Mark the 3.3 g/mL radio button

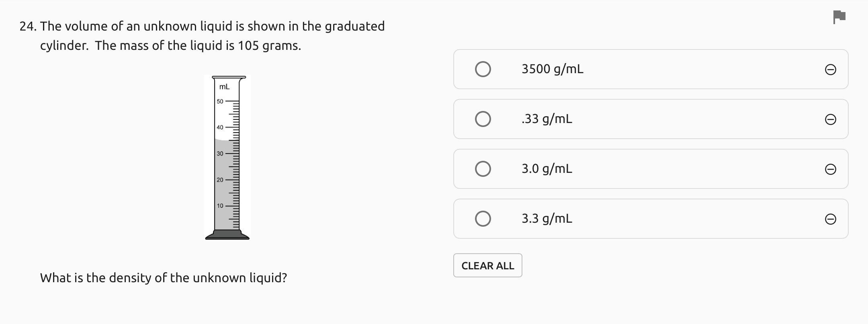pyautogui.click(x=483, y=219)
